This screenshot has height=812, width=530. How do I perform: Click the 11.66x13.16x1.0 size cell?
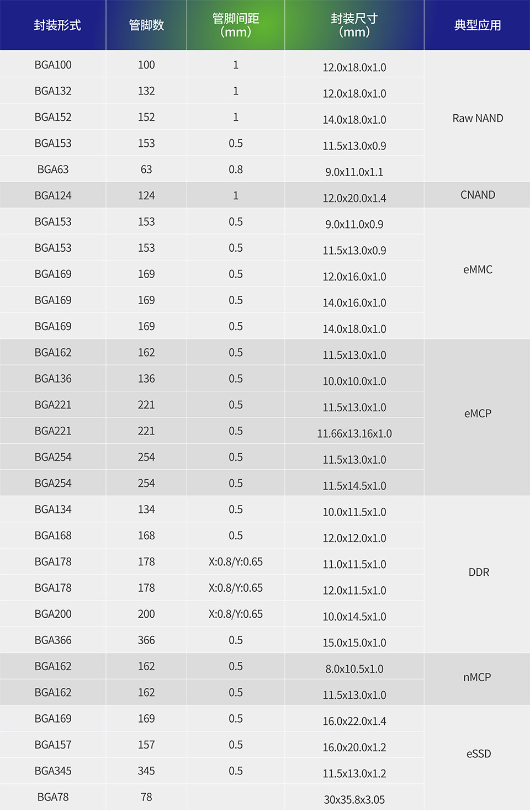(354, 433)
